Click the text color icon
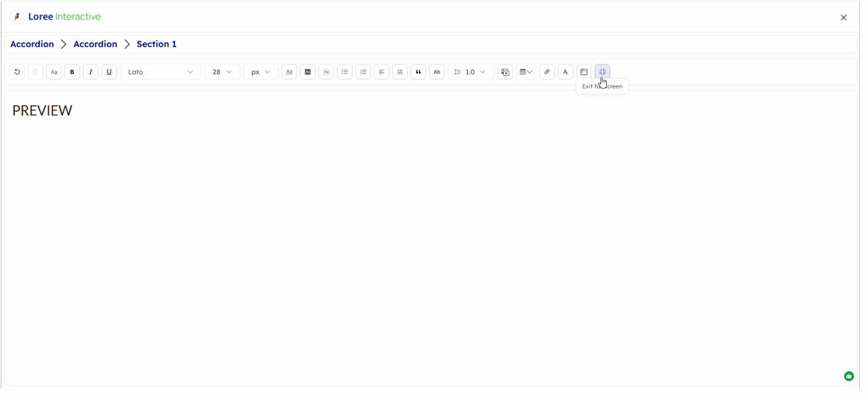868x399 pixels. (289, 72)
